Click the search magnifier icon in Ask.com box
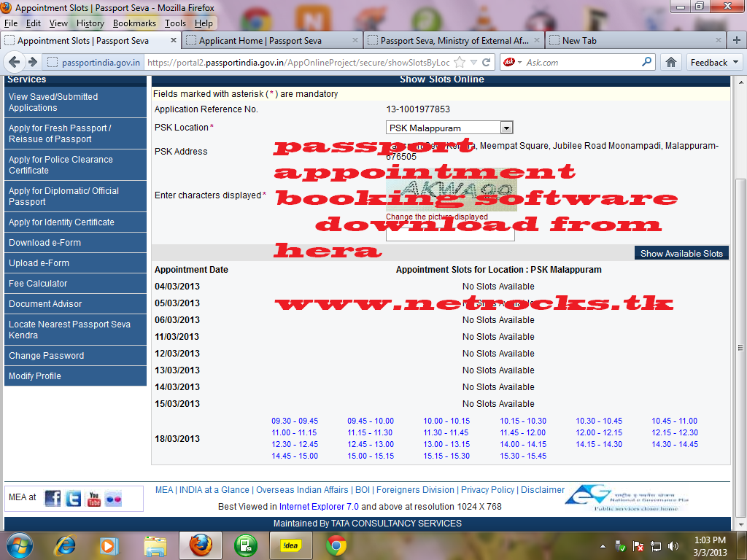This screenshot has width=747, height=560. 646,62
